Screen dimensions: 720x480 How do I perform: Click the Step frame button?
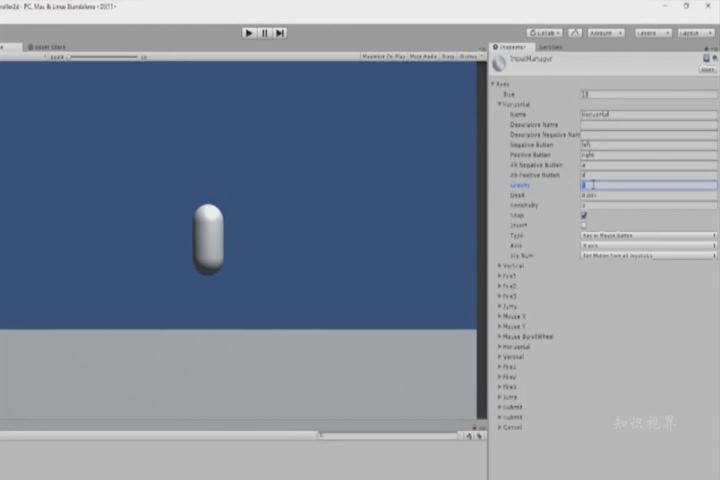point(280,33)
